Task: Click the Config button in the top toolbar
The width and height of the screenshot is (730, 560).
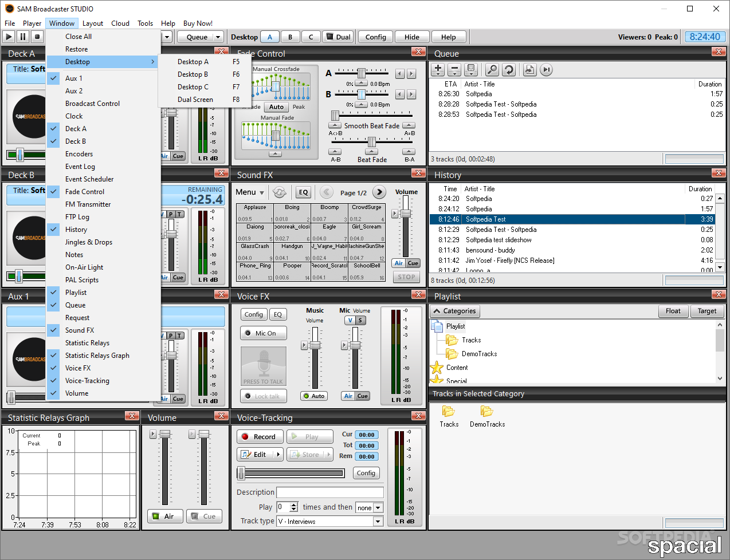Action: (x=376, y=37)
